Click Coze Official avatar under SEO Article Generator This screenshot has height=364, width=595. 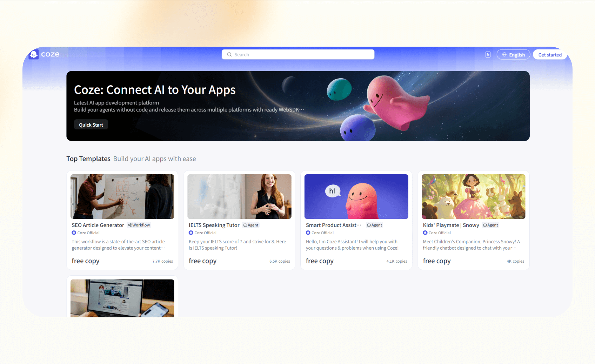point(74,233)
